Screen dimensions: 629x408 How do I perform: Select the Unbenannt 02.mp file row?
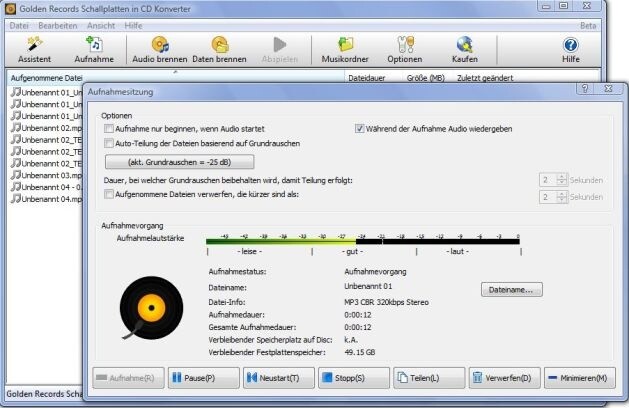tap(47, 128)
